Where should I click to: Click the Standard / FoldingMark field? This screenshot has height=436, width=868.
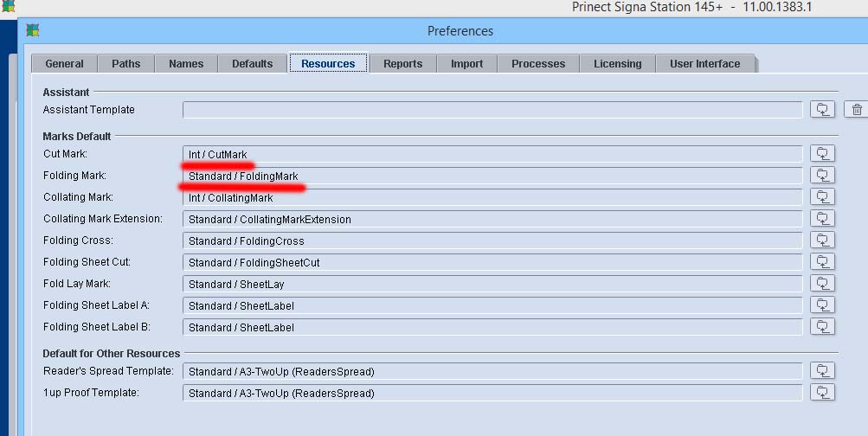[x=492, y=176]
